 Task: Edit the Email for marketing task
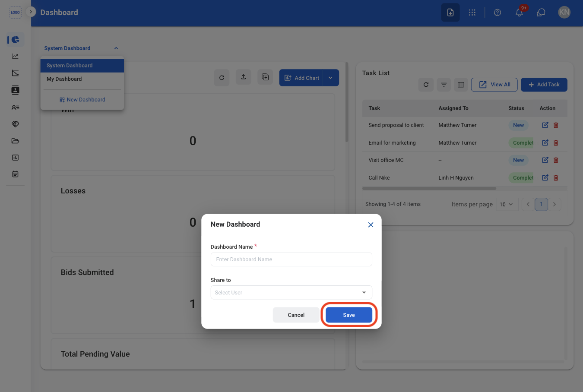pyautogui.click(x=545, y=143)
